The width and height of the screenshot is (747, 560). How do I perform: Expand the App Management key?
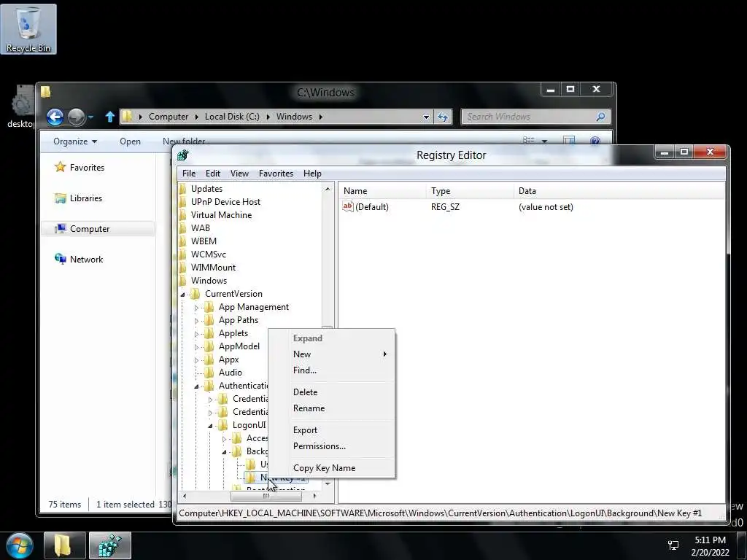pos(196,308)
